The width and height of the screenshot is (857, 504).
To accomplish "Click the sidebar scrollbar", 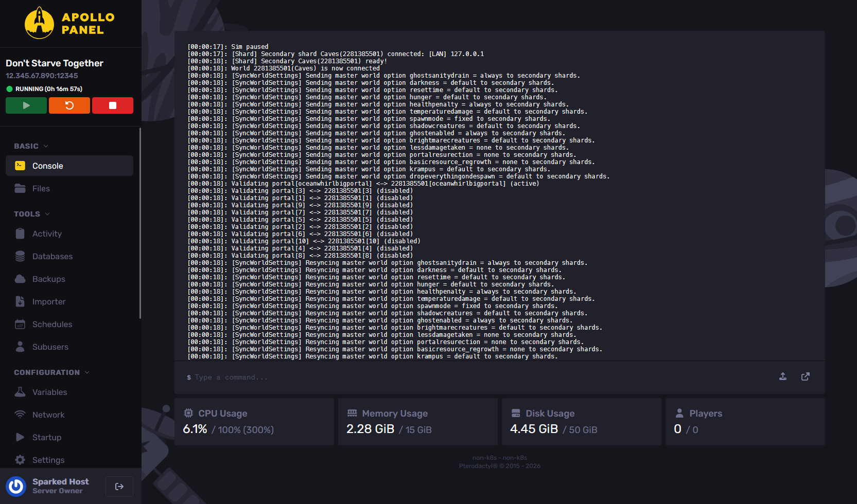I will click(140, 223).
